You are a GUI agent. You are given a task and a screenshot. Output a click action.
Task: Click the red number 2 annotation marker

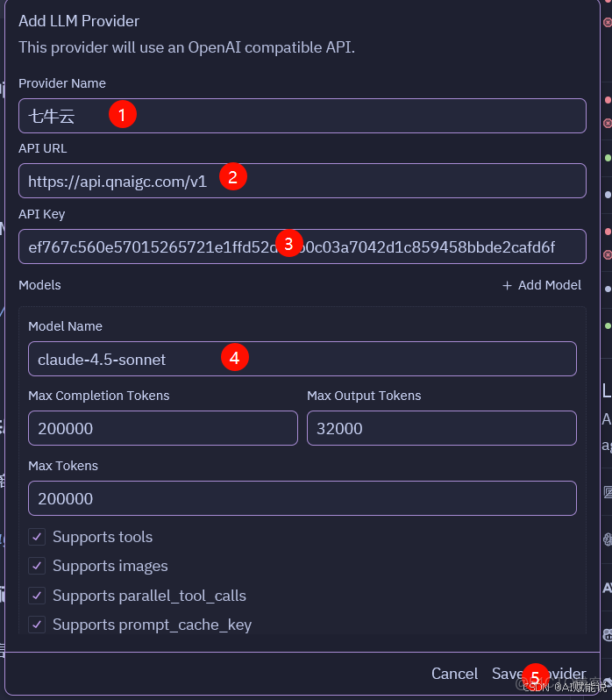(x=232, y=177)
